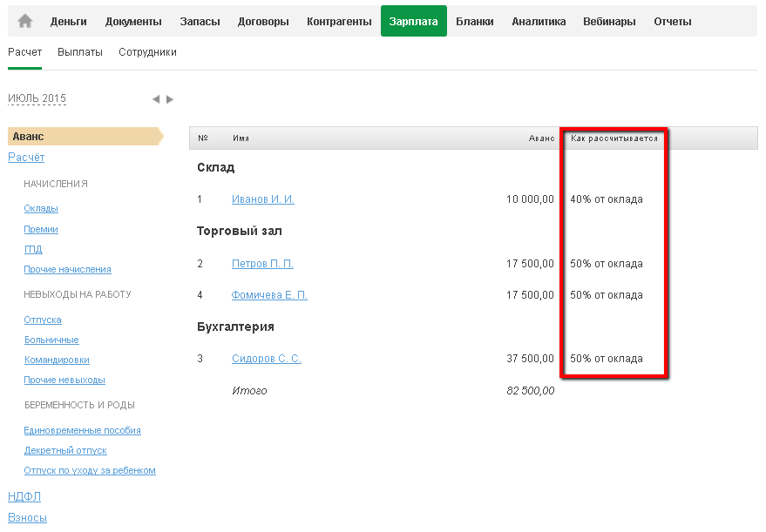
Task: Click the Аванс column header
Action: [541, 138]
